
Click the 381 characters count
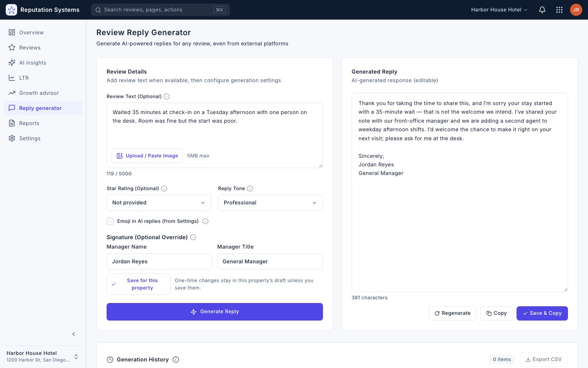click(x=370, y=298)
